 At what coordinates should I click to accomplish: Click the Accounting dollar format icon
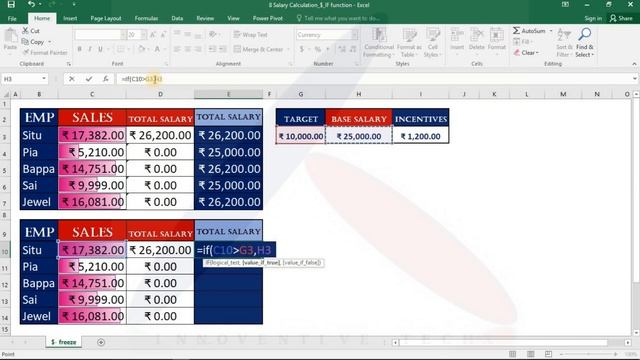pos(302,49)
